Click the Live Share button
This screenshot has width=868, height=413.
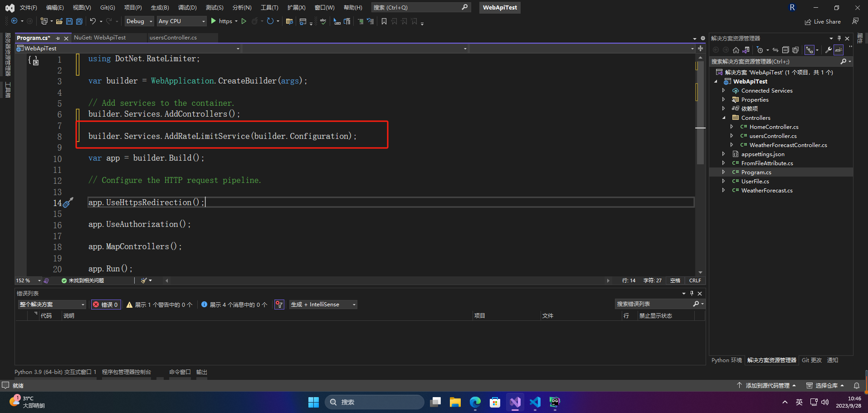click(x=823, y=21)
